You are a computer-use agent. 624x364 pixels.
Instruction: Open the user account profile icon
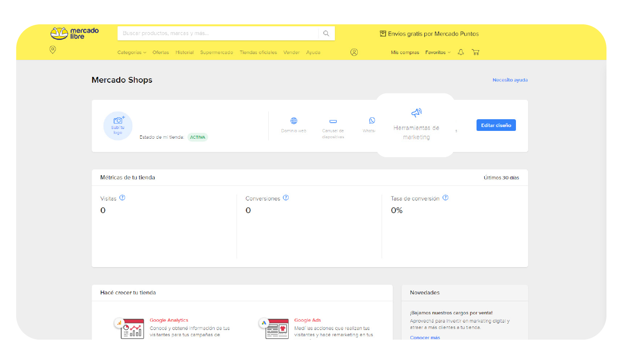click(x=354, y=52)
